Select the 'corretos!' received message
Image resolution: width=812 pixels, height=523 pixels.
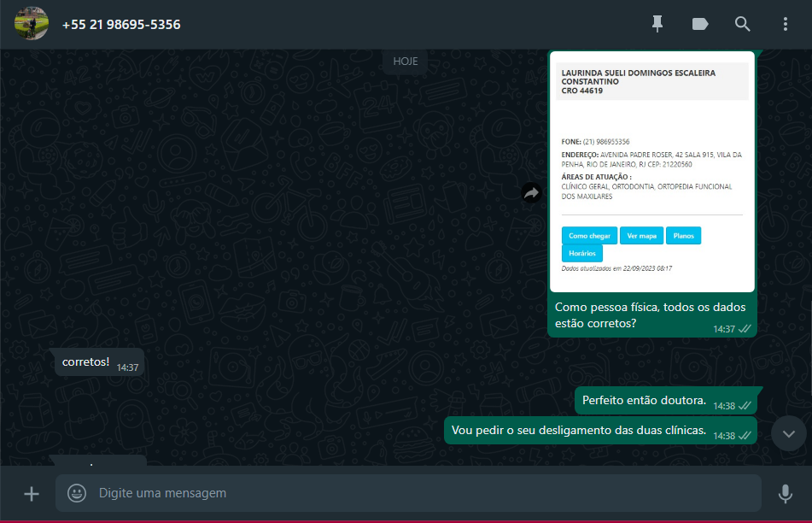[99, 361]
